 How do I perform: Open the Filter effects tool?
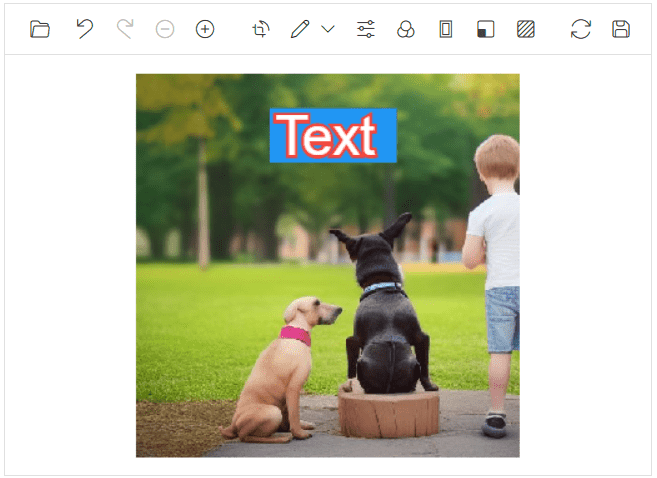point(406,29)
